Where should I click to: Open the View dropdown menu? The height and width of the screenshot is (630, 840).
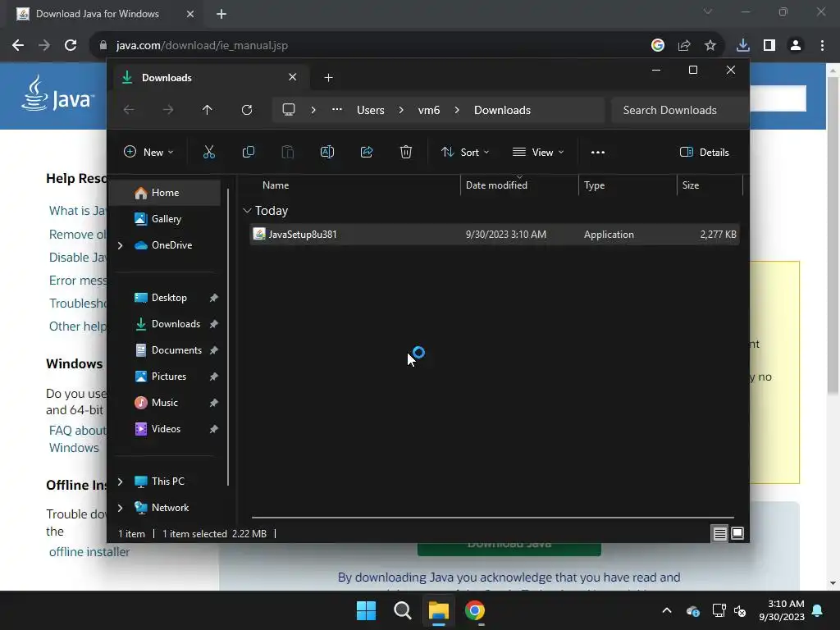coord(538,152)
